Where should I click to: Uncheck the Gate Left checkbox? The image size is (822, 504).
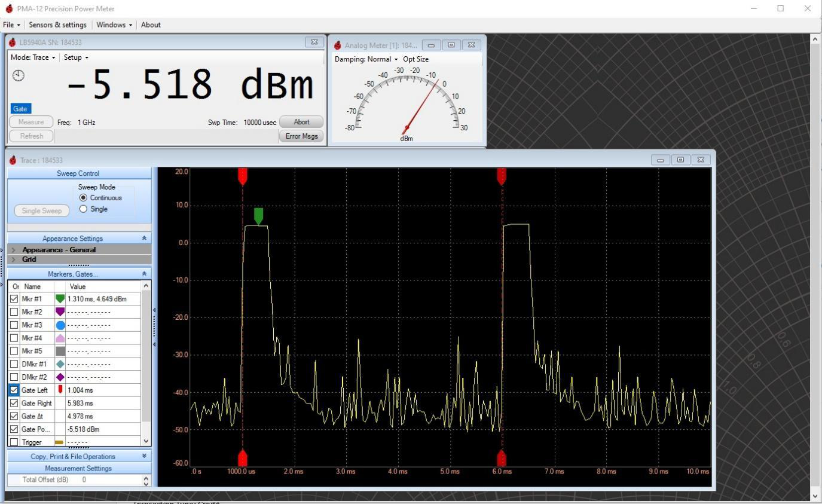point(14,390)
